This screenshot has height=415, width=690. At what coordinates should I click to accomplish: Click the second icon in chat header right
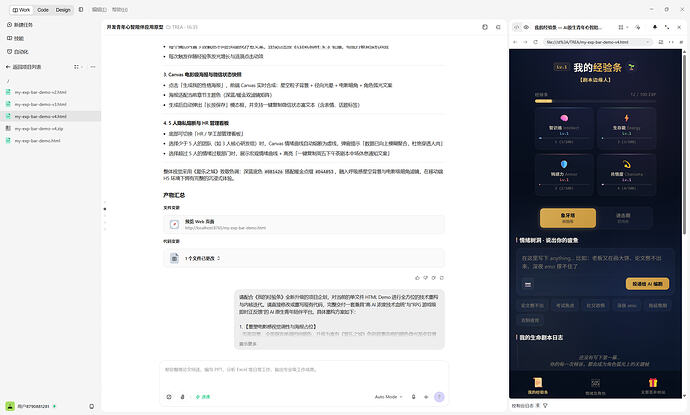pos(498,27)
